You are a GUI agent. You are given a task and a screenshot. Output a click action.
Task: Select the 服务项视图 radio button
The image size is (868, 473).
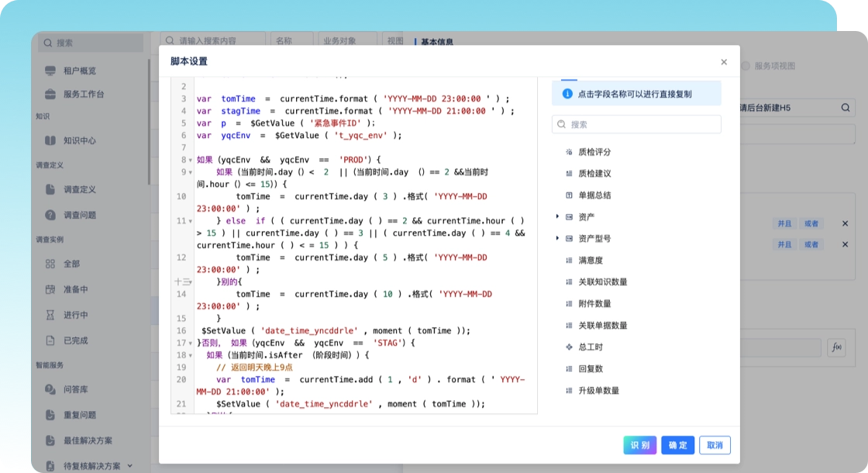click(746, 66)
